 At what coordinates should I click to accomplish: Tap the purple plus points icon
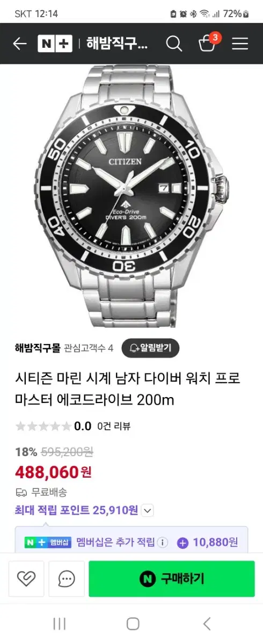[x=182, y=543]
